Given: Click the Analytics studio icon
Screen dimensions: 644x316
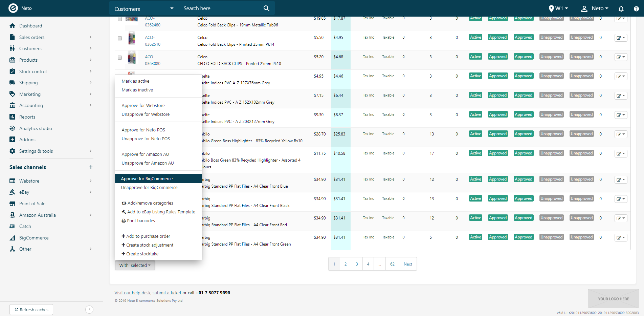Looking at the screenshot, I should [x=13, y=128].
